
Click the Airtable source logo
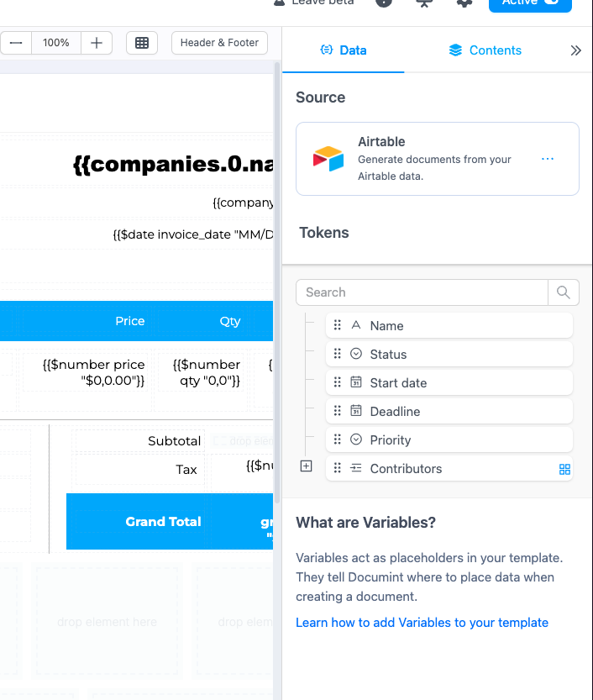click(328, 158)
